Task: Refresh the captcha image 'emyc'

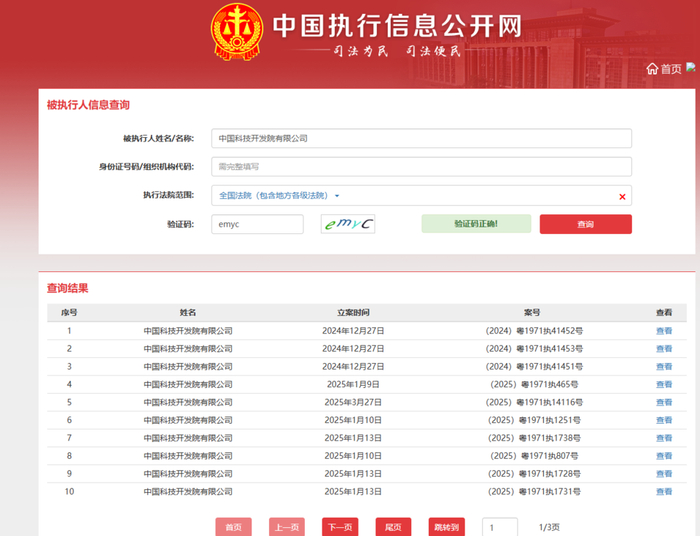Action: click(x=347, y=224)
